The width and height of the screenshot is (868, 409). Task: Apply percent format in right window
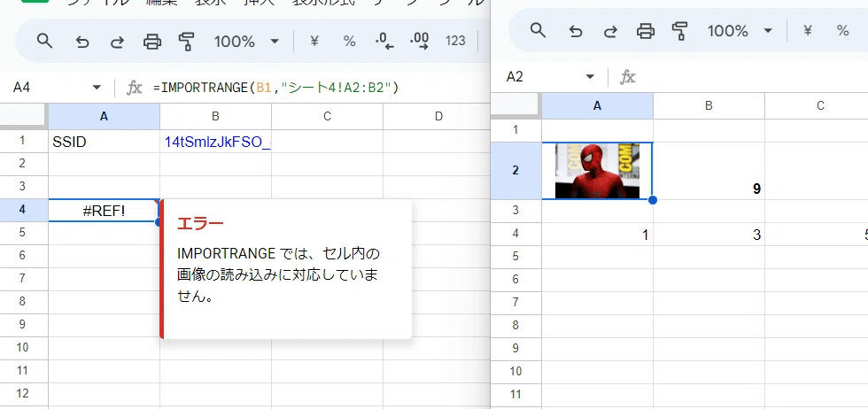pos(842,30)
